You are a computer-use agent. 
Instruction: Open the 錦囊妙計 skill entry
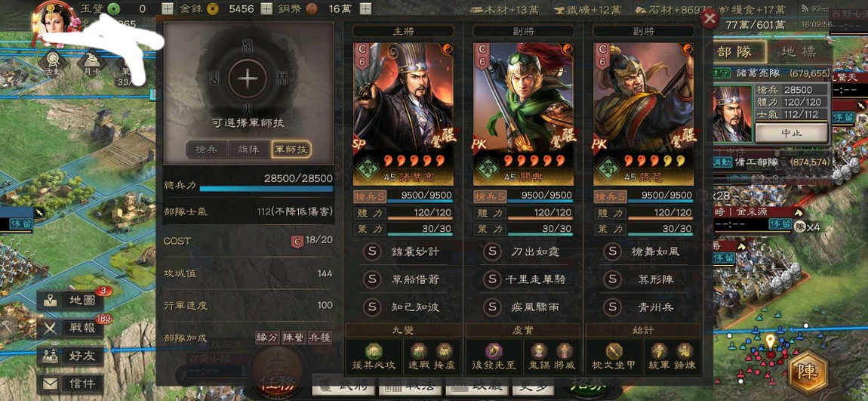tap(403, 251)
